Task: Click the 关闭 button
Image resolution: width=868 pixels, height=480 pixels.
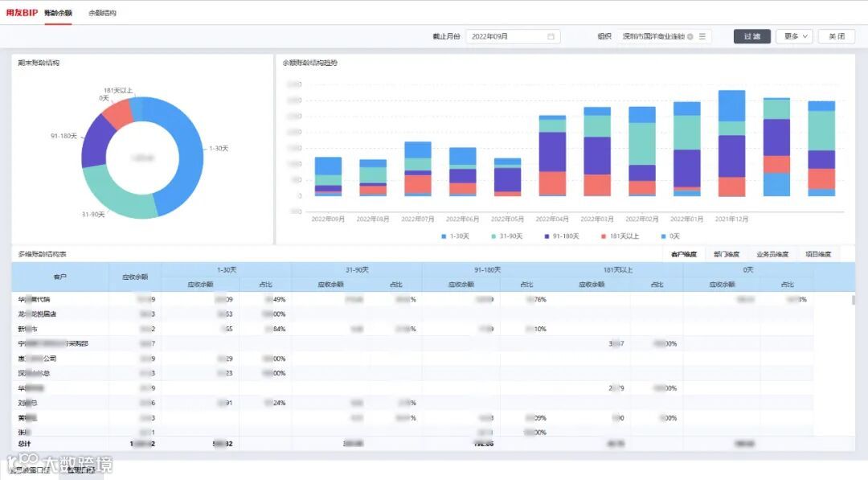Action: (x=837, y=36)
